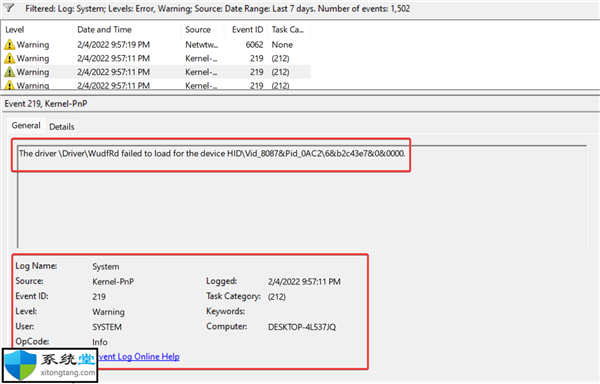
Task: Click the Event 219, Kernel-PnP header
Action: 46,104
